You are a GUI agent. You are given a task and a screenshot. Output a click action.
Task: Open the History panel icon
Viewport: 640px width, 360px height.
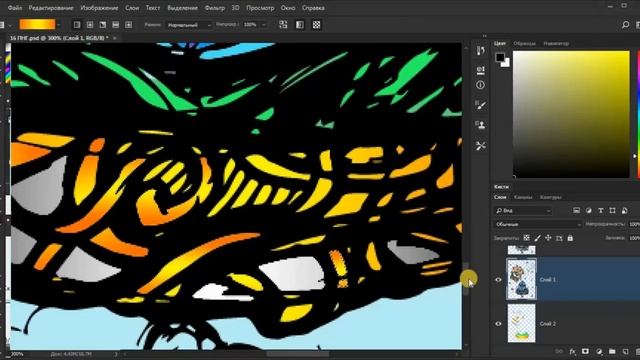(480, 51)
